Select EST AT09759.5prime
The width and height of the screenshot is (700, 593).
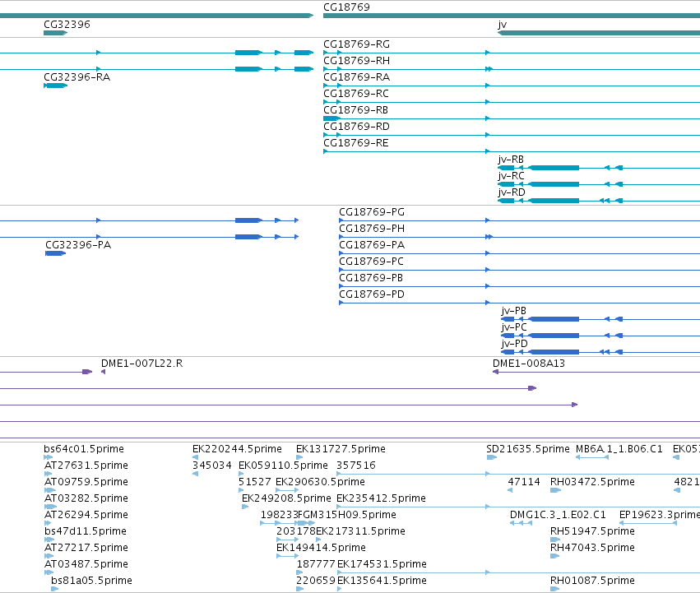point(86,482)
